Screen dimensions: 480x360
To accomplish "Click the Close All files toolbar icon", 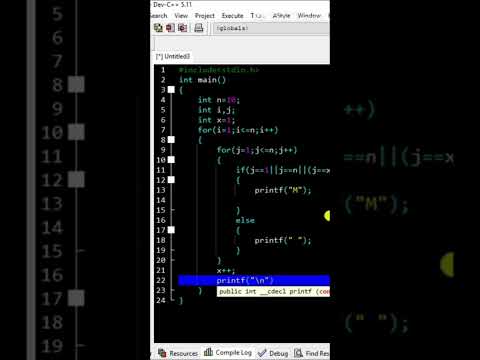I will point(183,28).
